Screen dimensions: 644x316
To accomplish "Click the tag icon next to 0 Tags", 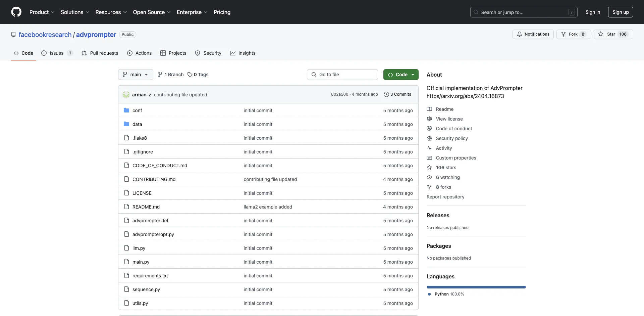I will coord(190,75).
